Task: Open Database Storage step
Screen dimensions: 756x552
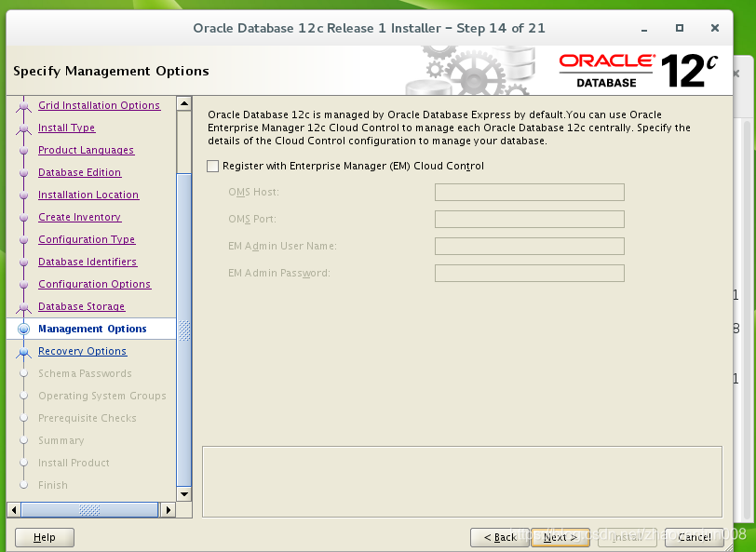Action: [82, 306]
